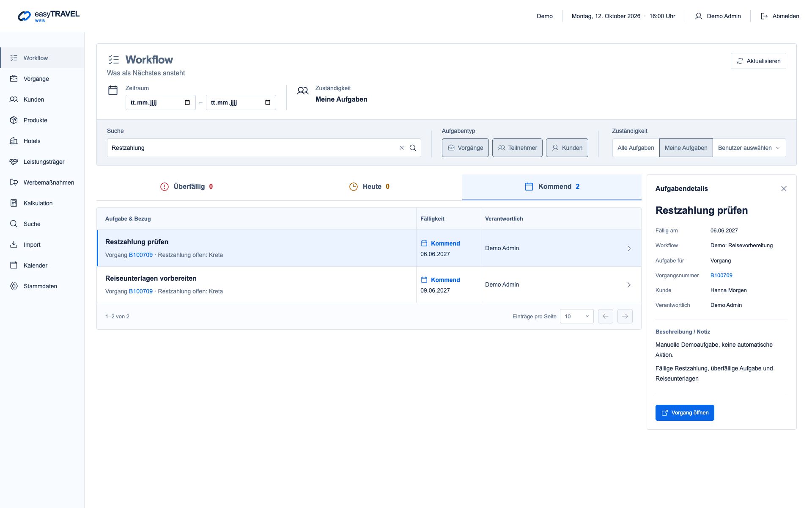Viewport: 812px width, 508px height.
Task: Toggle the Kunden task type filter
Action: (x=567, y=148)
